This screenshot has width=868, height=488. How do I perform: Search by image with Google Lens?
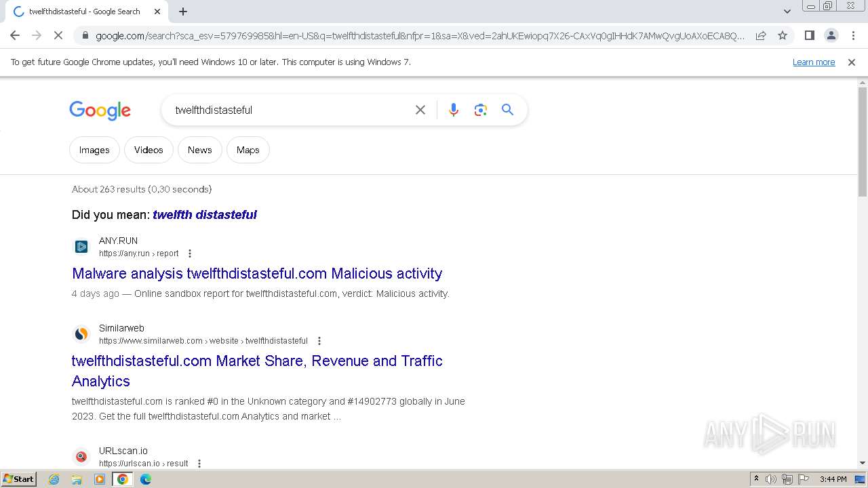(481, 110)
